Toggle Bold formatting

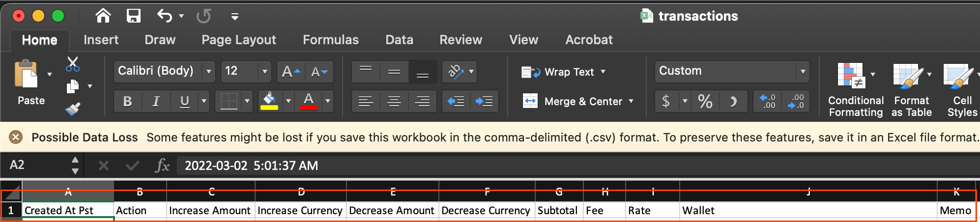click(x=127, y=102)
